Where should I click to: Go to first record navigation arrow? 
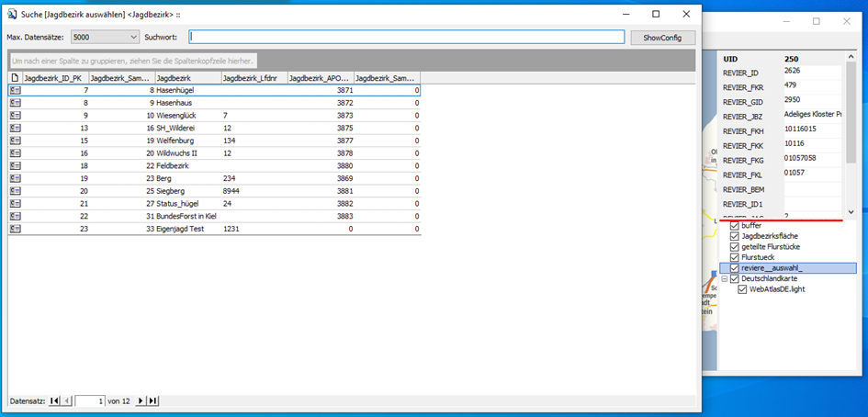point(53,401)
